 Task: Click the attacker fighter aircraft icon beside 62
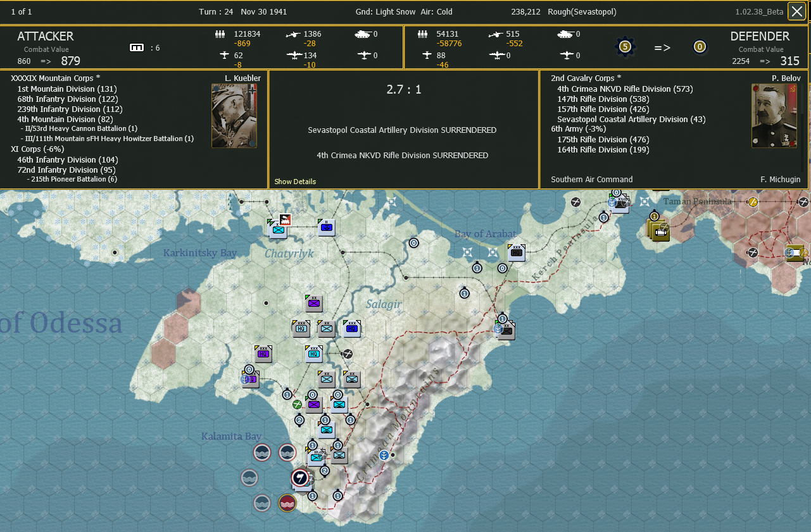click(x=223, y=55)
